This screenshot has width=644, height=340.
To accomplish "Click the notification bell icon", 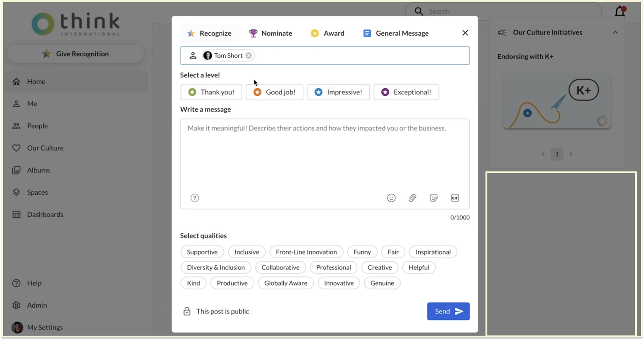I will [x=620, y=11].
